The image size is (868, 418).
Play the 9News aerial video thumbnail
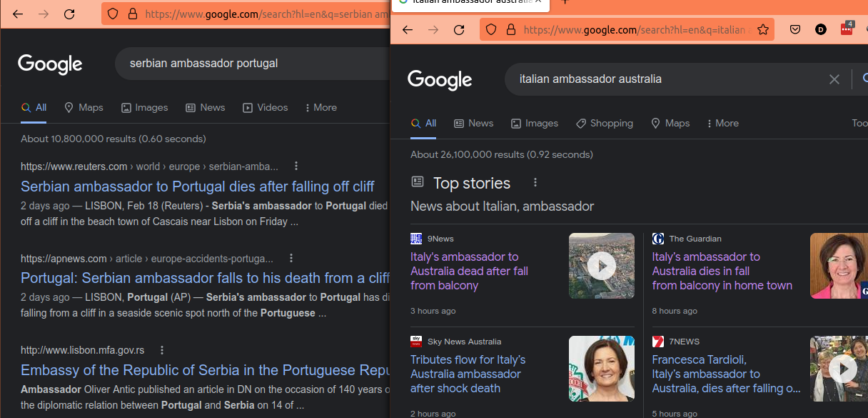click(602, 266)
